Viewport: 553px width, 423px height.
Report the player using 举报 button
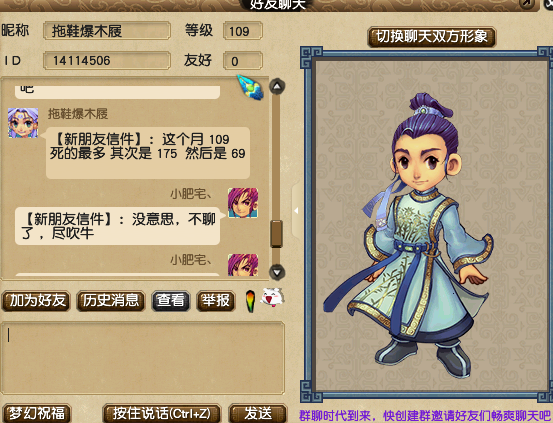click(216, 301)
